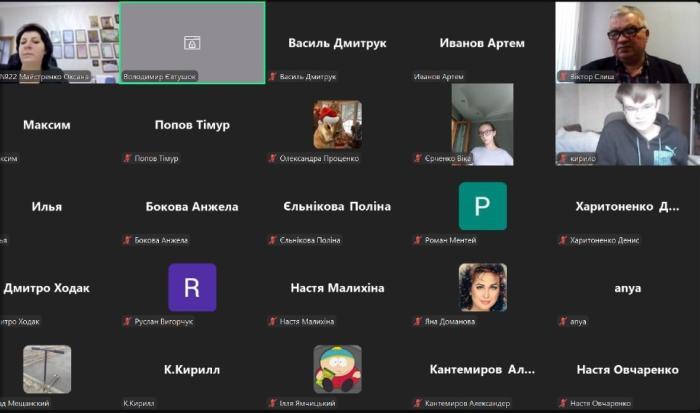Select the Олександра Проценко profile picture

pyautogui.click(x=337, y=124)
